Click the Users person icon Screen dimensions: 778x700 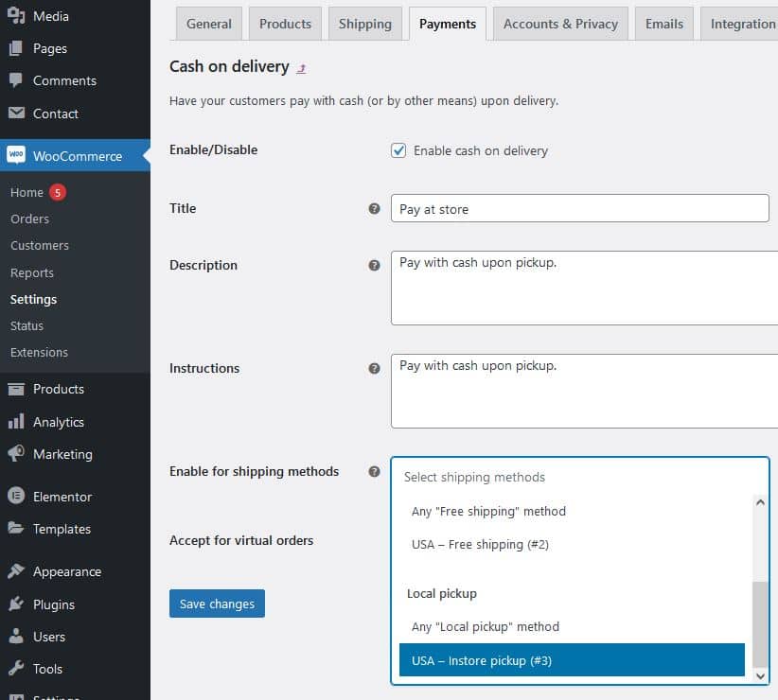point(16,636)
